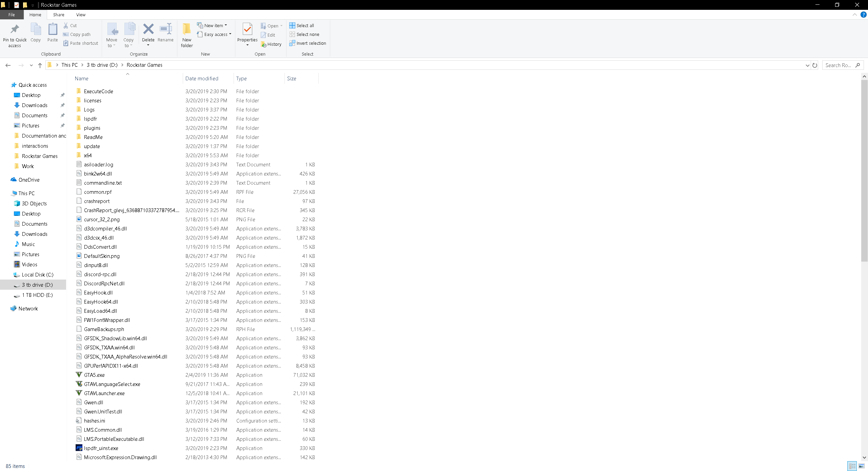The image size is (868, 471).
Task: Open the File menu tab
Action: point(12,15)
